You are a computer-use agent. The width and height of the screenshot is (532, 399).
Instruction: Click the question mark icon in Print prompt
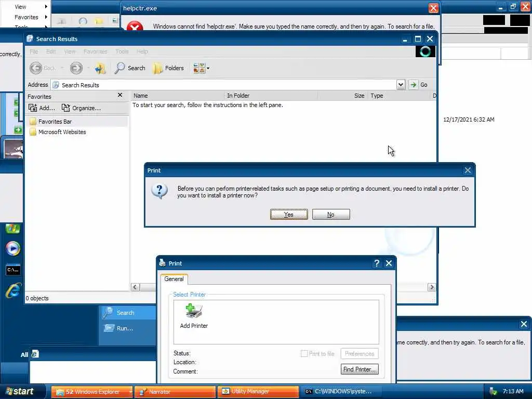tap(159, 191)
